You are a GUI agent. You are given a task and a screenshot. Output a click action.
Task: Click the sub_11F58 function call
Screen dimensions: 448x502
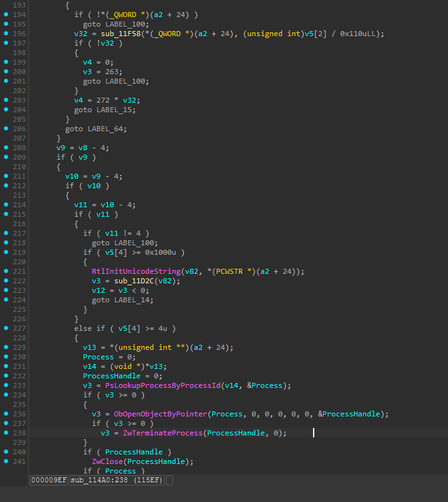(121, 34)
